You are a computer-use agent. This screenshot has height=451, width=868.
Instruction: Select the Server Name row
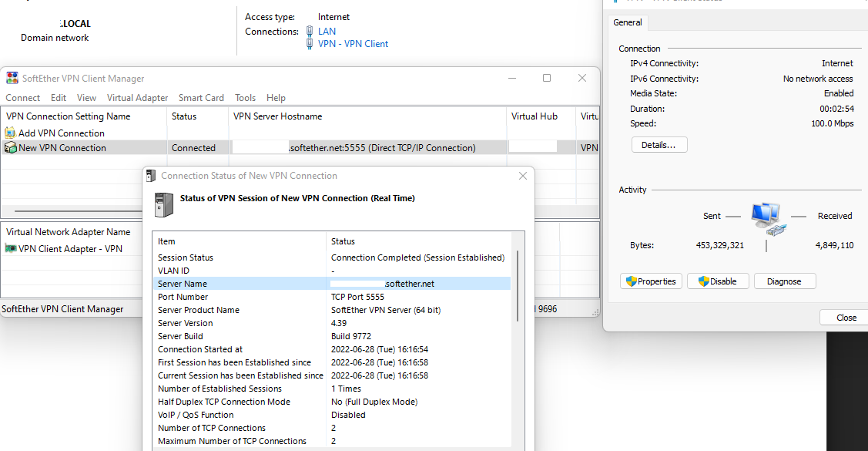[x=332, y=284]
